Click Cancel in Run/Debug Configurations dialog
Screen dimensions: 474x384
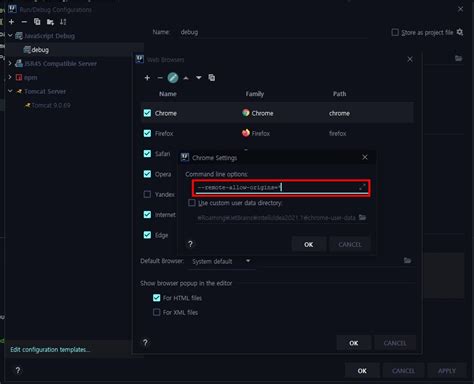coord(403,371)
